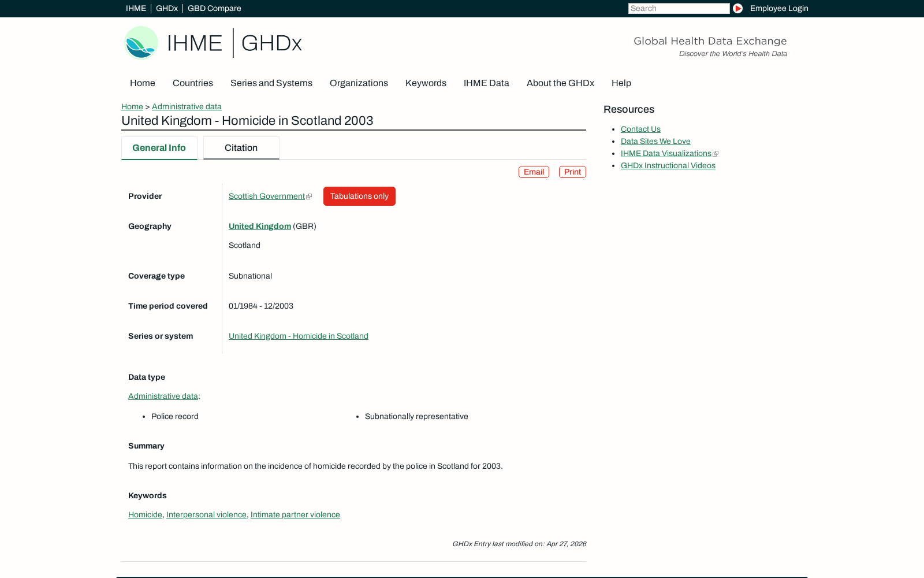Screen dimensions: 924x578
Task: Open GBD Compare in top bar
Action: [214, 8]
